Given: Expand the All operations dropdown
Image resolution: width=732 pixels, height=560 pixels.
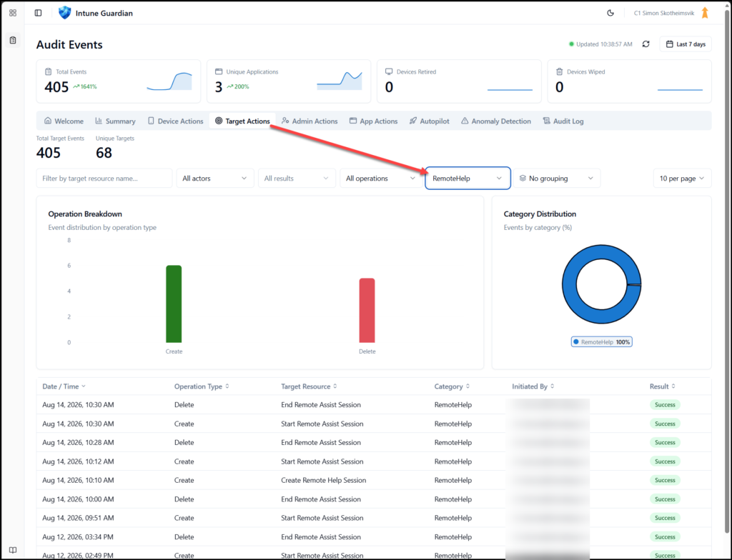Looking at the screenshot, I should click(380, 179).
